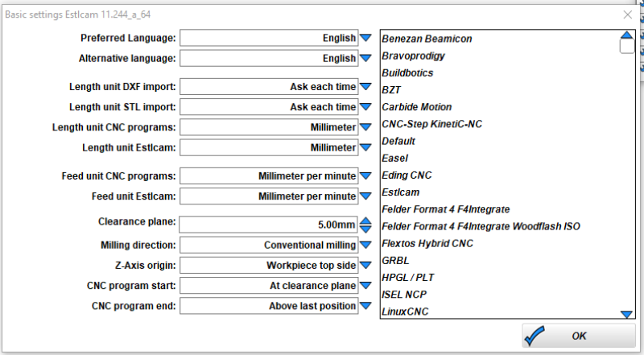This screenshot has width=644, height=355.
Task: Open Length unit CNC programs dropdown arrow
Action: [365, 127]
